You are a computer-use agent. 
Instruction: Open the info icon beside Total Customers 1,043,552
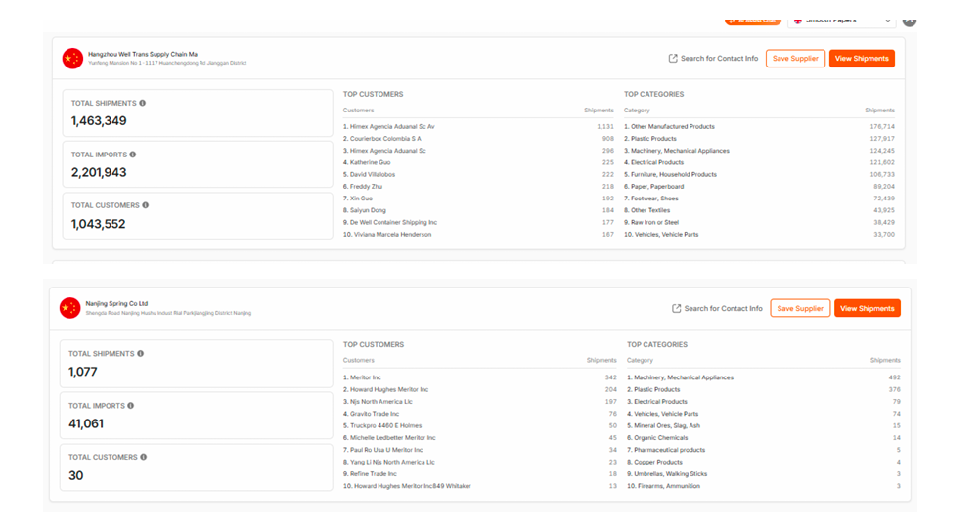[x=145, y=205]
